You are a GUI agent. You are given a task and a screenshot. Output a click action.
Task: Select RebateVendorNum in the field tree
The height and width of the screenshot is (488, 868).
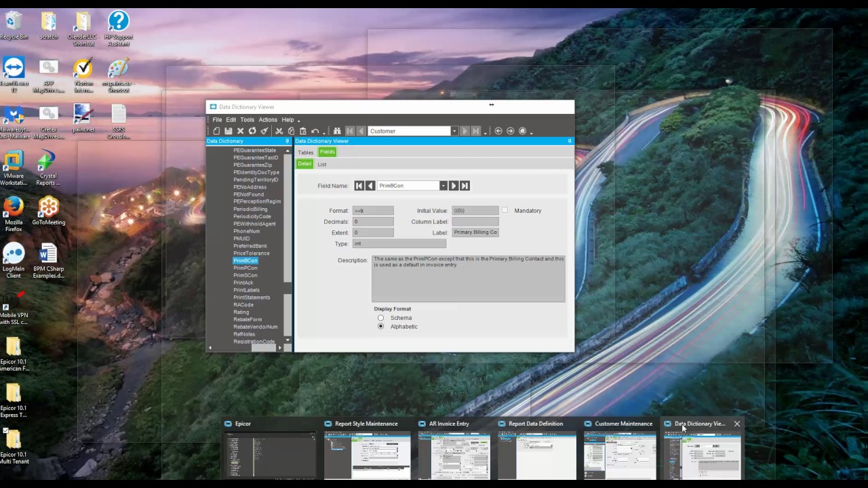click(255, 327)
